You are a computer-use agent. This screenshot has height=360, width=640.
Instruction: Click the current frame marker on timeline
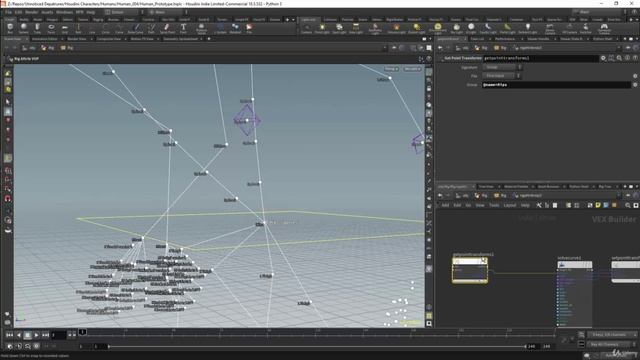pos(82,332)
